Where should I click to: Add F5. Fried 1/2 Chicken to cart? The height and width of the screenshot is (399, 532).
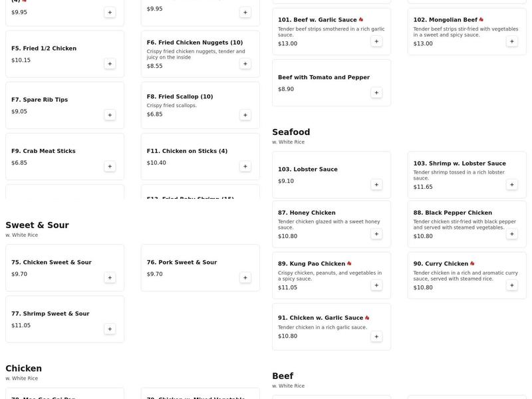pos(110,64)
